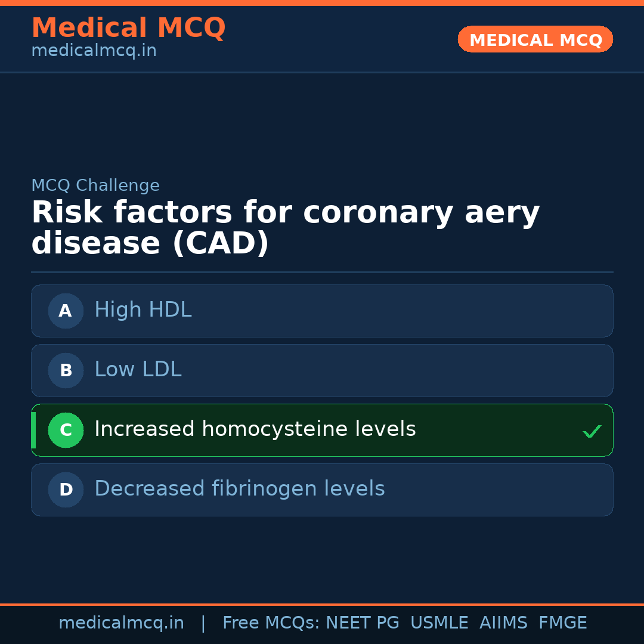This screenshot has height=644, width=644.
Task: Open medicalmcq.in link under header title
Action: (94, 51)
